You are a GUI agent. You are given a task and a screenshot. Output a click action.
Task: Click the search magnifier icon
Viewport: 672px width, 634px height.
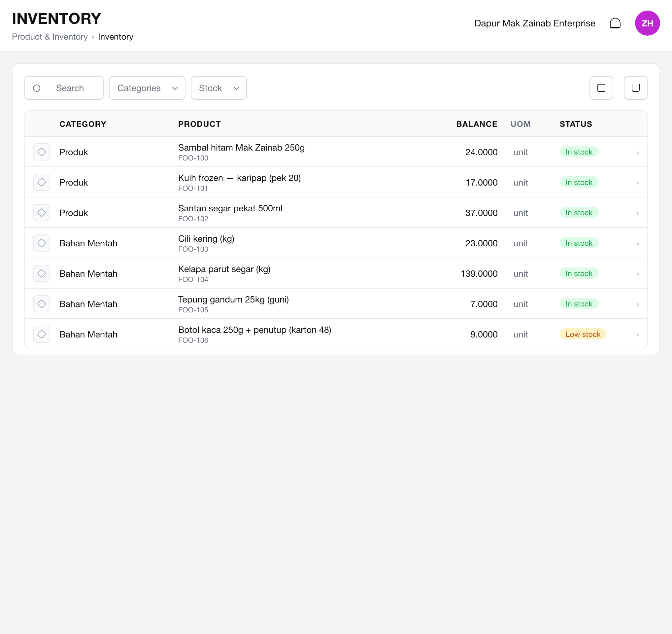[37, 88]
